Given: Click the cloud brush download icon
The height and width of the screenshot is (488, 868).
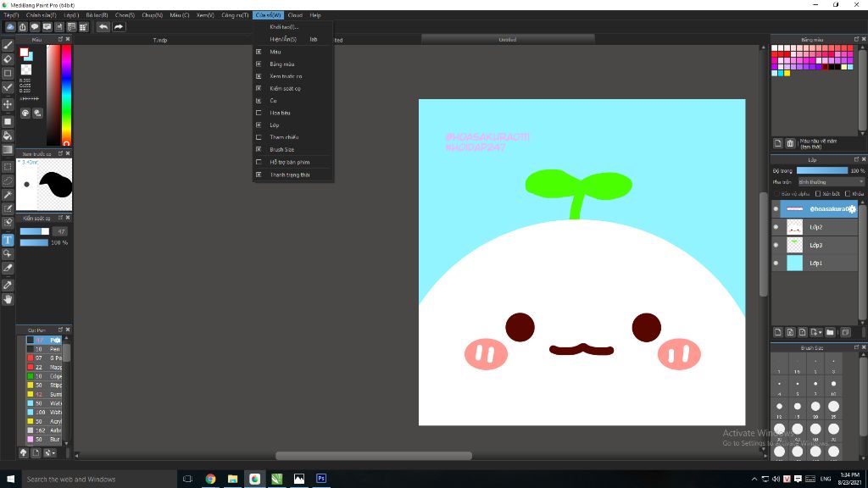Looking at the screenshot, I should pyautogui.click(x=23, y=452).
